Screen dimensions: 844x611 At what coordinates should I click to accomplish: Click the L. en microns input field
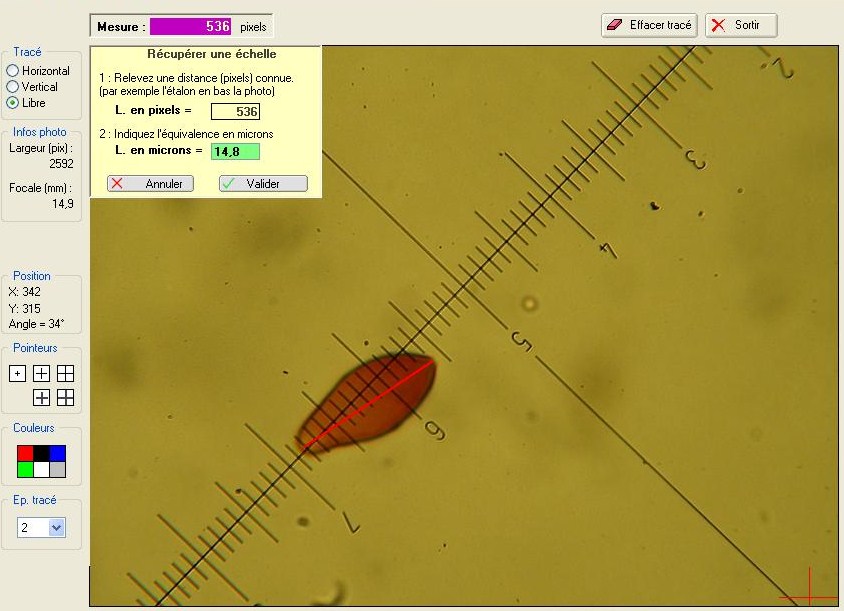[x=235, y=151]
